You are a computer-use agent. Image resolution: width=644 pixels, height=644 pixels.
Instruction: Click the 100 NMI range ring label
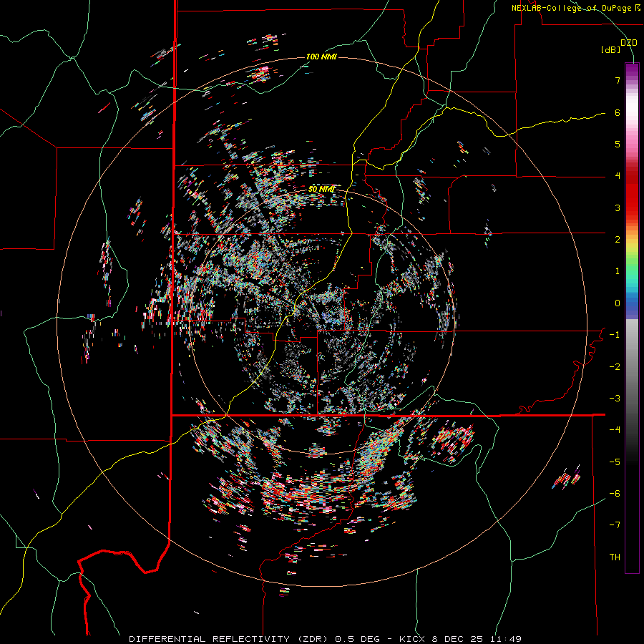pos(321,57)
